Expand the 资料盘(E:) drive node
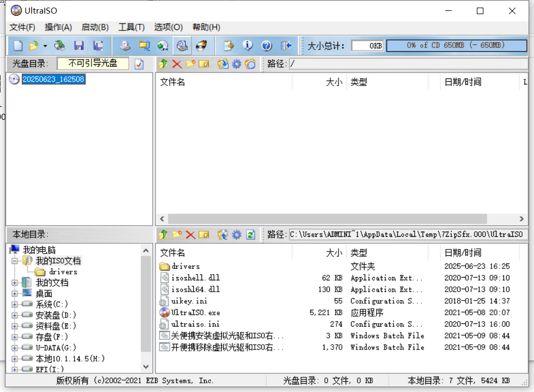The image size is (534, 392). [x=14, y=326]
